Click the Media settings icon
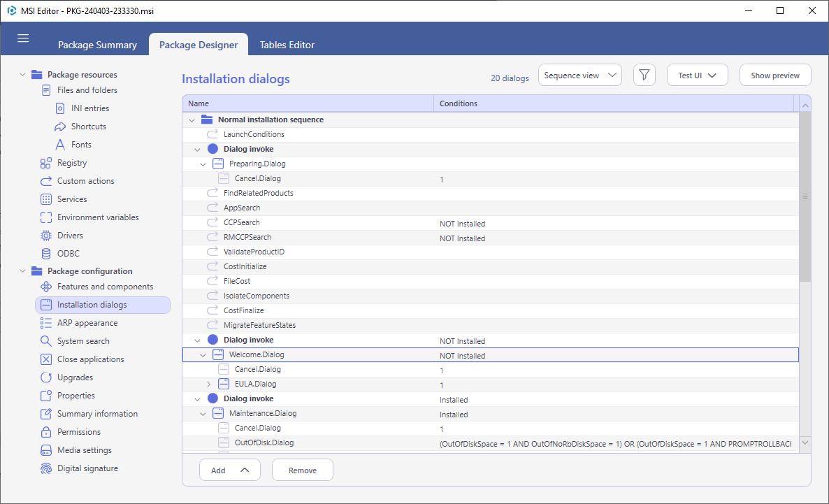 coord(46,450)
